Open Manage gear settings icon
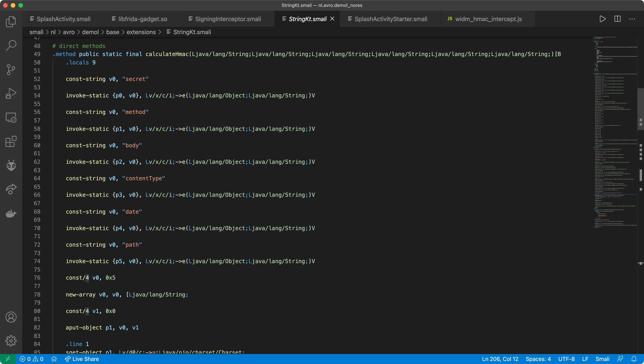This screenshot has height=364, width=644. 11,341
